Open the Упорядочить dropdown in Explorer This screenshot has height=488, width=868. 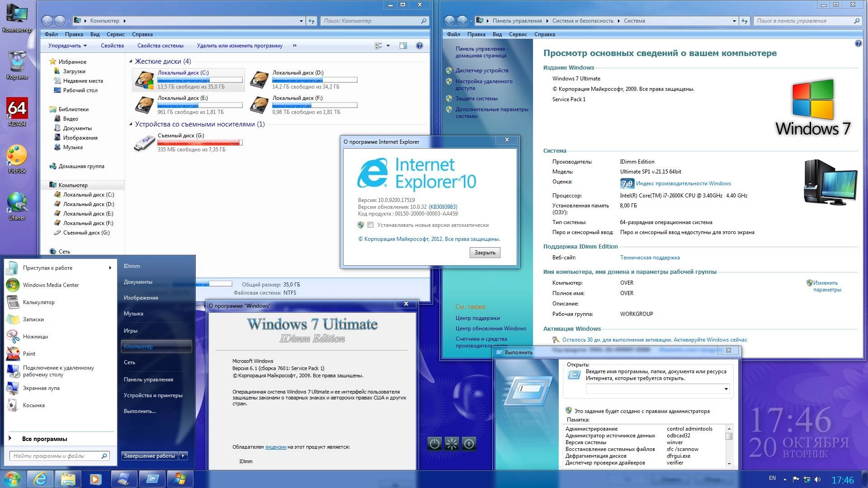[x=67, y=46]
